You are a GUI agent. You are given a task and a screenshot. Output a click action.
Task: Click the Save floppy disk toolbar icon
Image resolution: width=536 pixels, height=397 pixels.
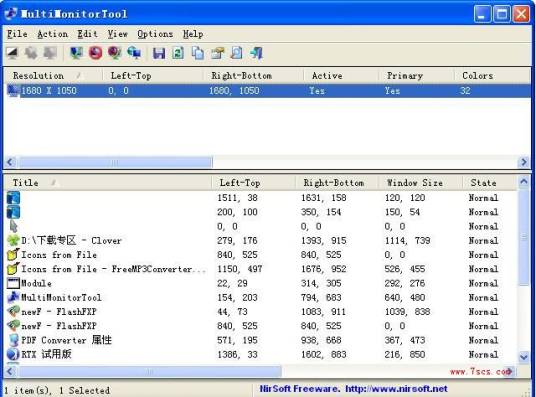(159, 53)
